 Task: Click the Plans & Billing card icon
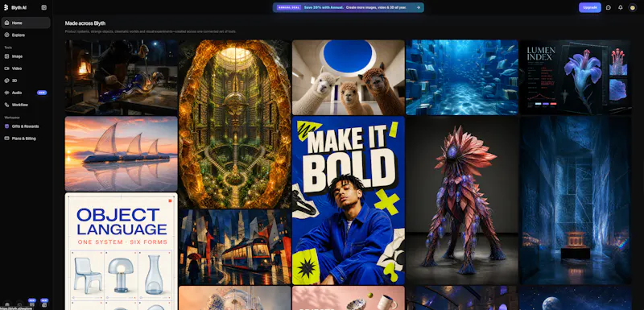6,138
